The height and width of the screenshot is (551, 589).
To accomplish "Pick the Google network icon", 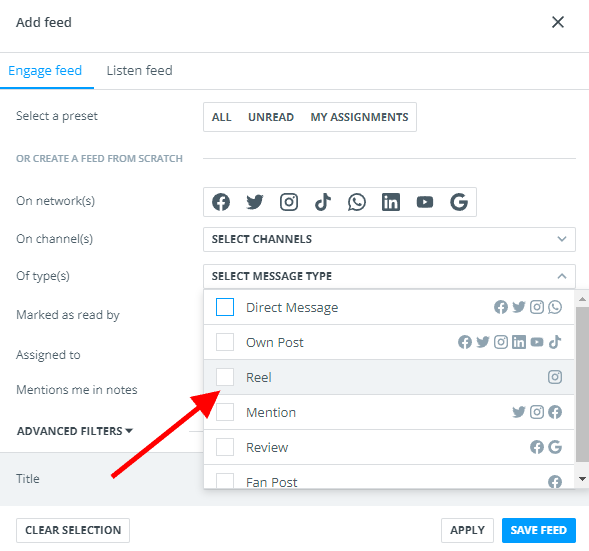I will tap(459, 202).
